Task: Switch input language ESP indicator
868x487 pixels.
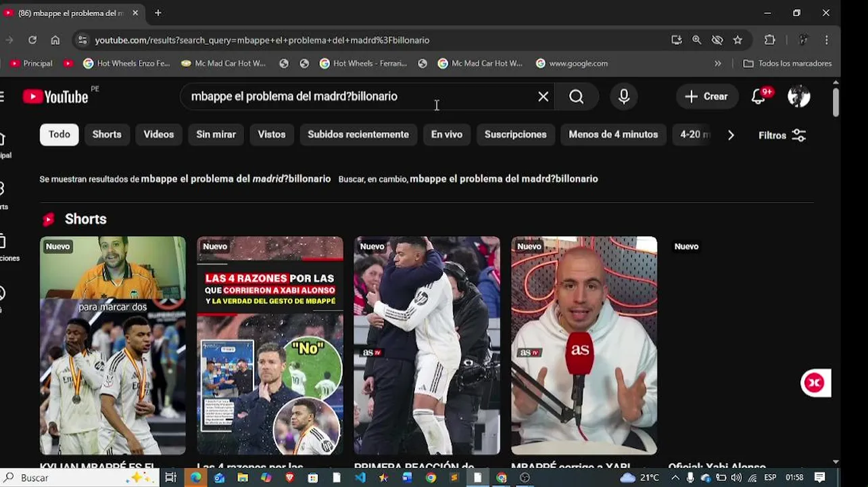Action: [x=770, y=478]
